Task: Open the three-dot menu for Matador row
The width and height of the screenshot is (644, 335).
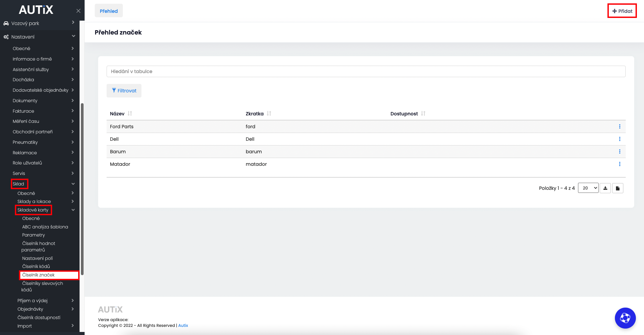Action: [620, 164]
